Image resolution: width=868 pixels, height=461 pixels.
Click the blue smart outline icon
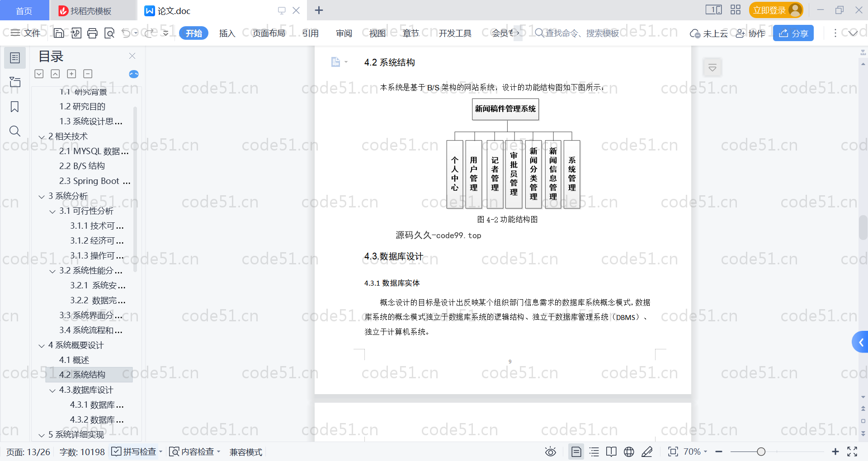click(134, 74)
